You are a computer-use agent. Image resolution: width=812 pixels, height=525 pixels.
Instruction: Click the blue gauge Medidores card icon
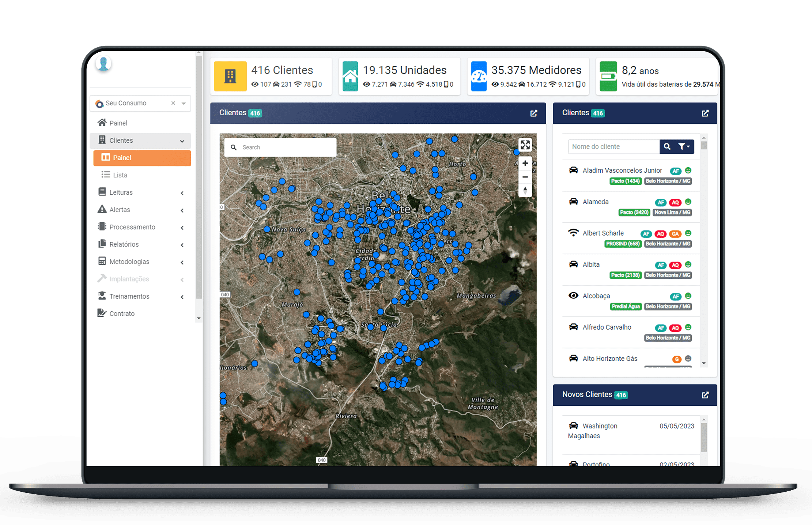point(479,76)
